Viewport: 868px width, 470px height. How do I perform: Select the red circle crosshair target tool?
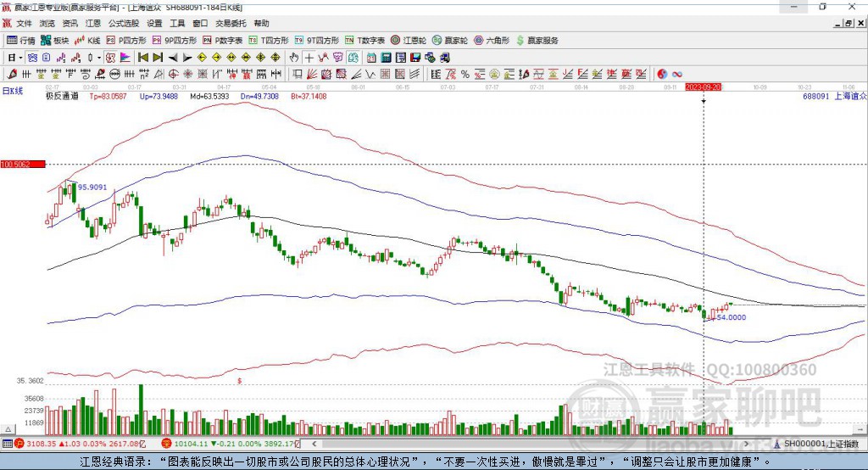[x=173, y=74]
